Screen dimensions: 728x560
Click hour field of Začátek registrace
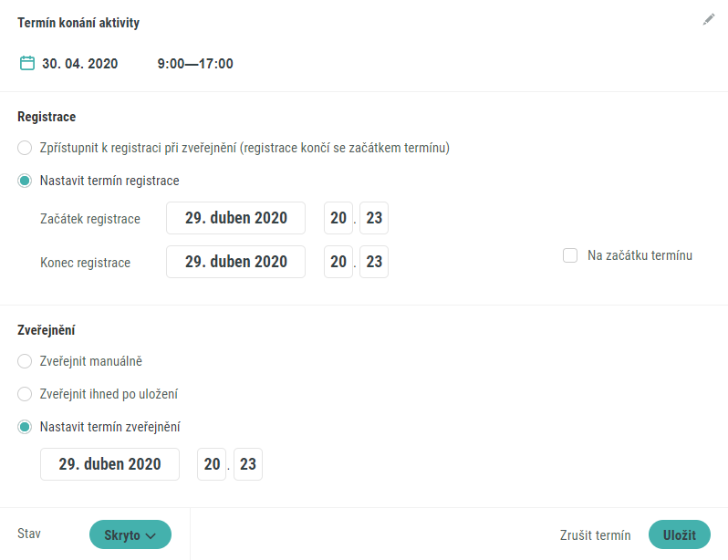point(338,218)
